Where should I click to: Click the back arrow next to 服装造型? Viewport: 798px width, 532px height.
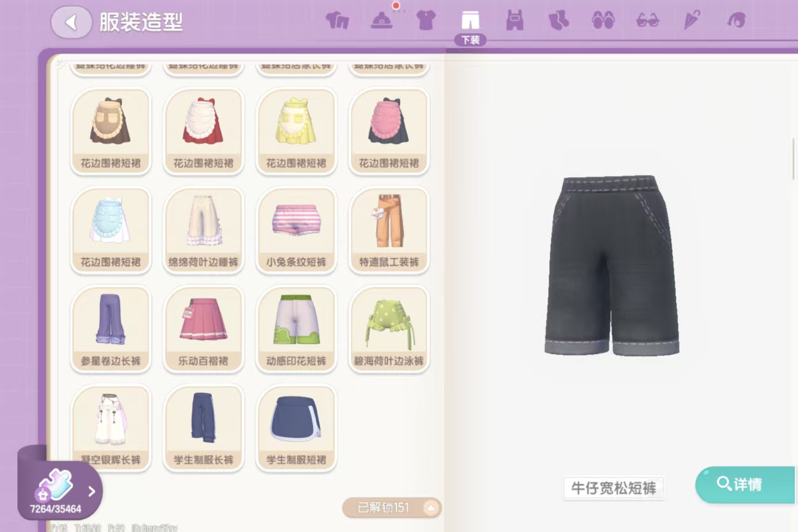(x=71, y=23)
